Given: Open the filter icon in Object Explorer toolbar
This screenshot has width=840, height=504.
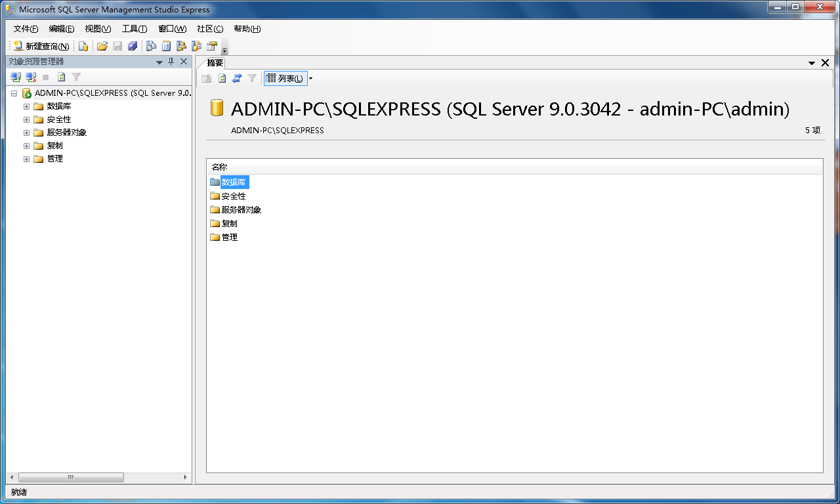Looking at the screenshot, I should click(76, 77).
